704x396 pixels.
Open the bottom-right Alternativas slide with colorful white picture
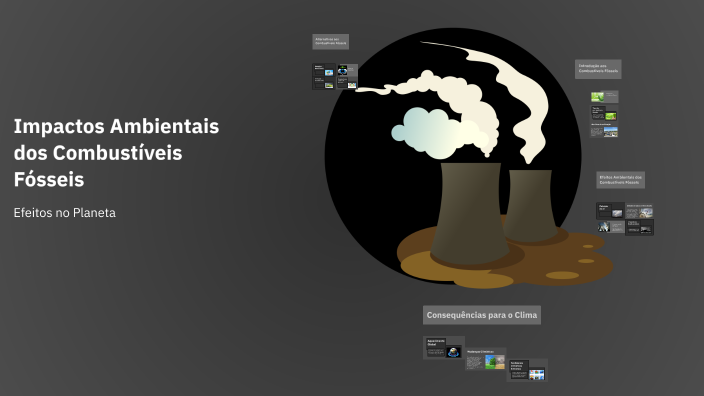click(x=347, y=83)
